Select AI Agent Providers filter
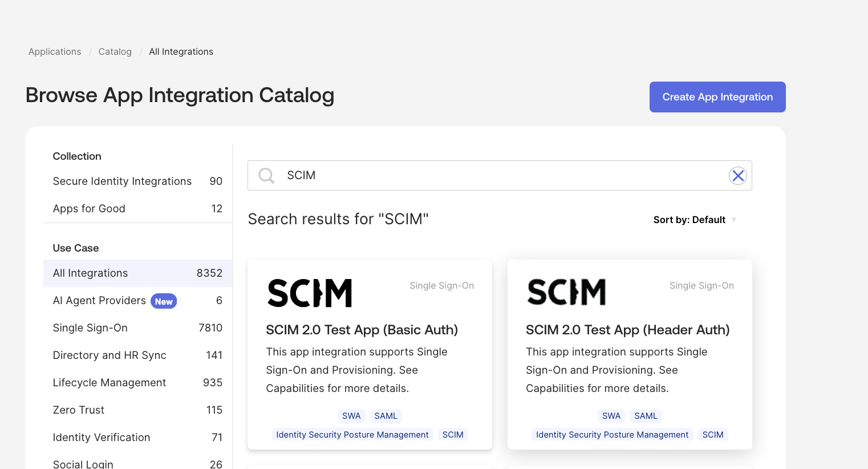The image size is (868, 469). coord(137,301)
